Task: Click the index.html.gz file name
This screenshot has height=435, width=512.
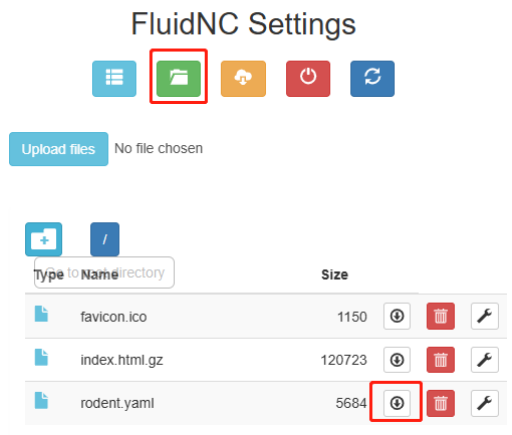Action: click(122, 360)
